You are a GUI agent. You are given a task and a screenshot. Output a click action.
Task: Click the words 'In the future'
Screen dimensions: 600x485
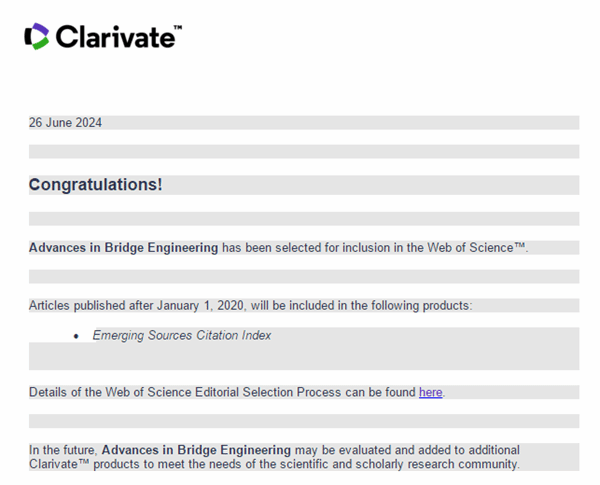(63, 450)
